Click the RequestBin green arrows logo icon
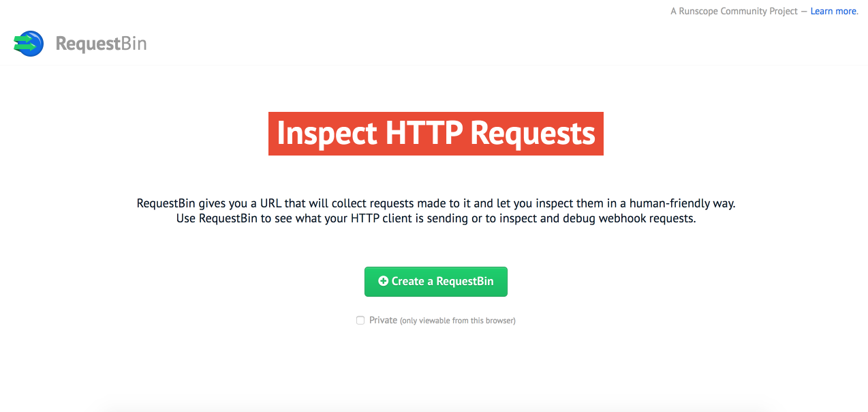Image resolution: width=868 pixels, height=412 pixels. tap(29, 44)
